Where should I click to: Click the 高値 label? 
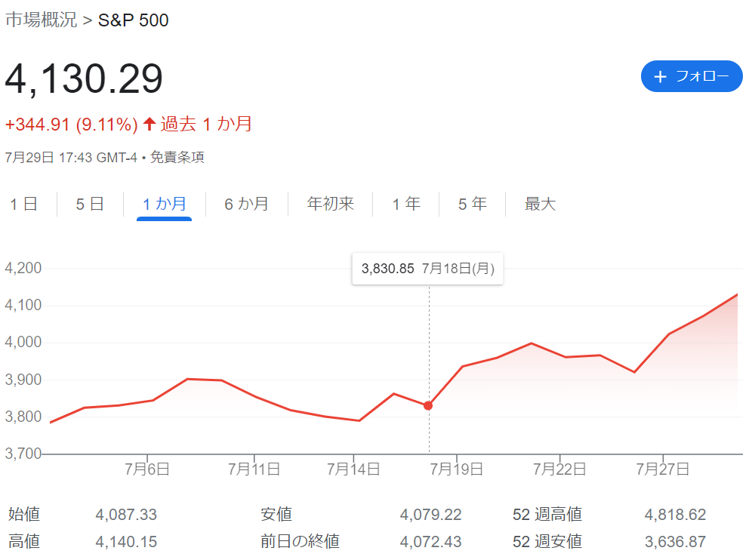pyautogui.click(x=24, y=541)
